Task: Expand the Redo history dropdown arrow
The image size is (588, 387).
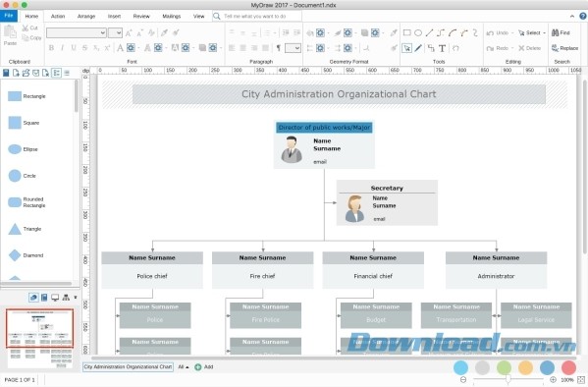Action: coord(512,48)
